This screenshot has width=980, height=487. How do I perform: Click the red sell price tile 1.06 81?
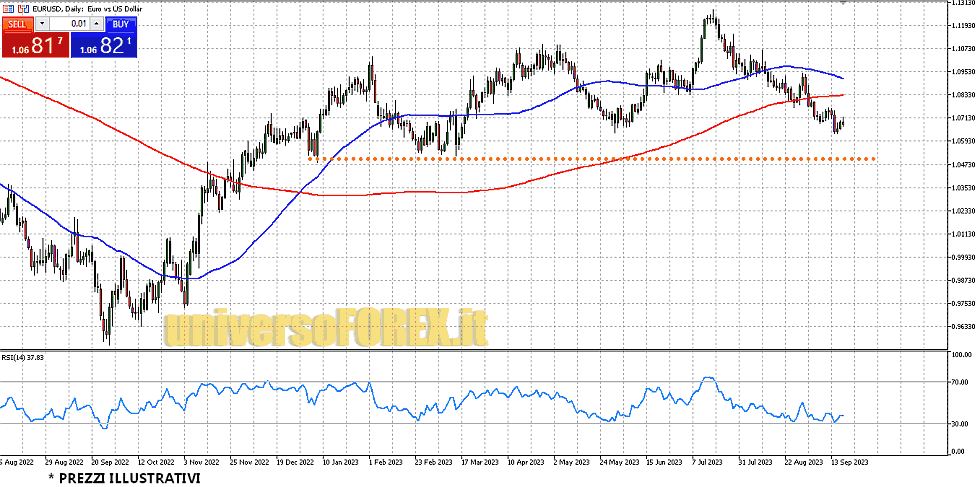coord(33,44)
